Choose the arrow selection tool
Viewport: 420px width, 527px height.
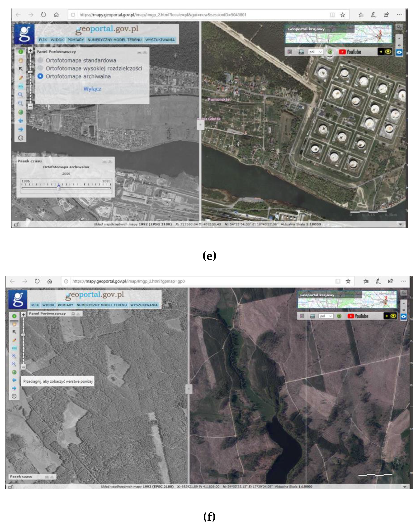21,69
